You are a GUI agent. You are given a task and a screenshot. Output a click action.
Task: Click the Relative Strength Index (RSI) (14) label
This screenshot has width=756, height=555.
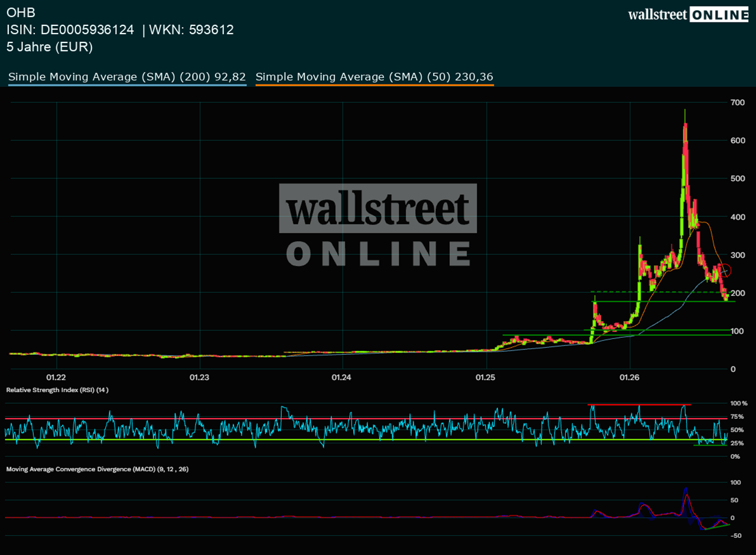tap(57, 390)
